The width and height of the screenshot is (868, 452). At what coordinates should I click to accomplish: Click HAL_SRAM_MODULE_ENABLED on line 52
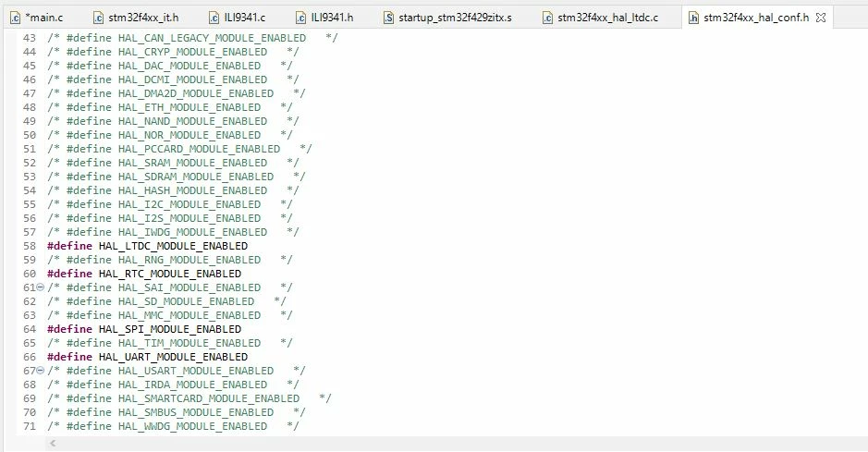192,163
